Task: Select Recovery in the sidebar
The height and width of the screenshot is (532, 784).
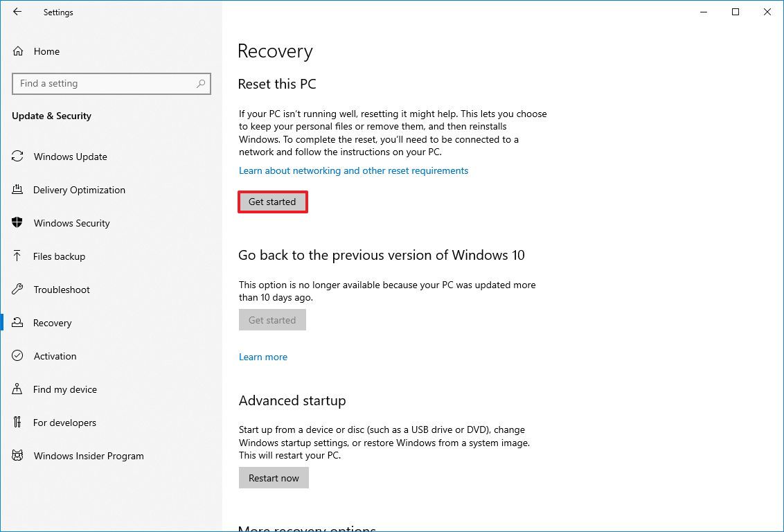Action: pyautogui.click(x=52, y=323)
